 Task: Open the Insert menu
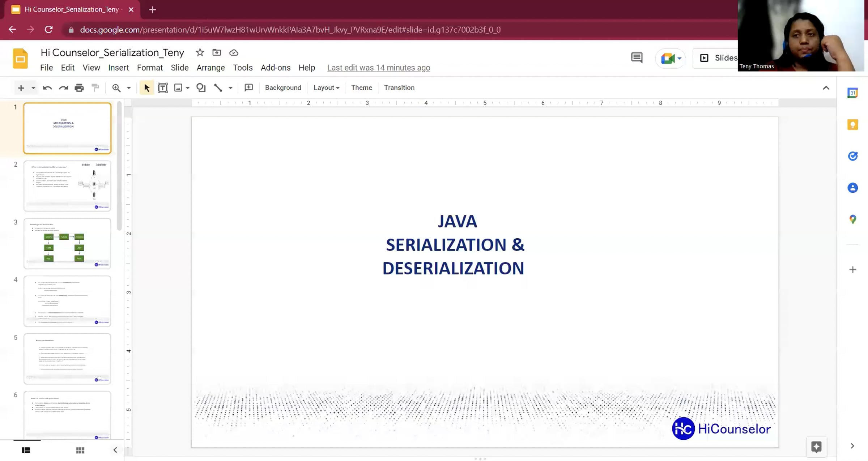click(118, 68)
